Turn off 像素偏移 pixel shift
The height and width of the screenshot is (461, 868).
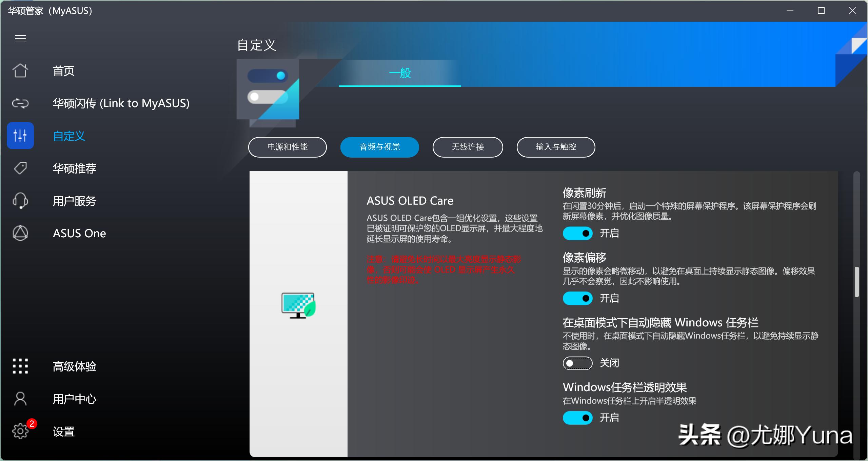point(577,298)
